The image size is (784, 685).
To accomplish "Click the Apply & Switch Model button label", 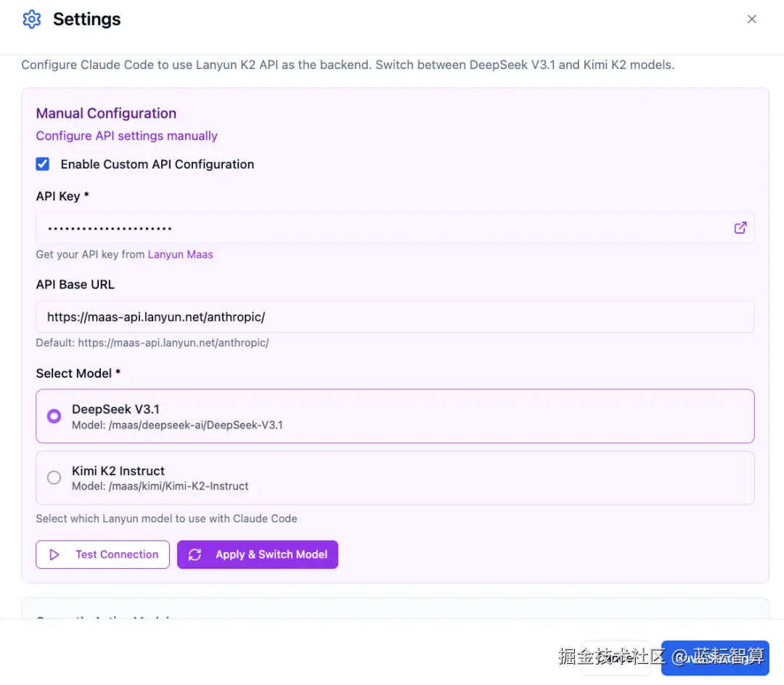I will point(271,554).
